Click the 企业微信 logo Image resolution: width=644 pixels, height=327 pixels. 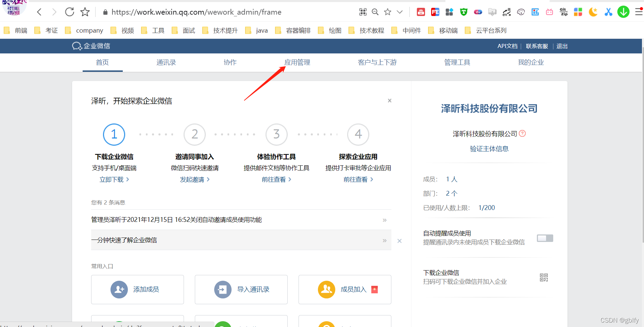(x=91, y=46)
